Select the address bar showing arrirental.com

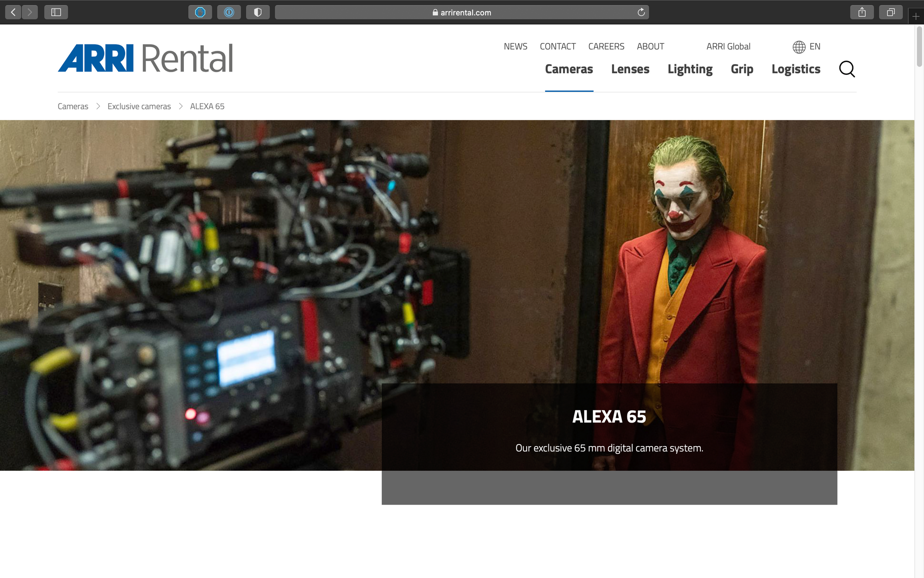tap(462, 12)
